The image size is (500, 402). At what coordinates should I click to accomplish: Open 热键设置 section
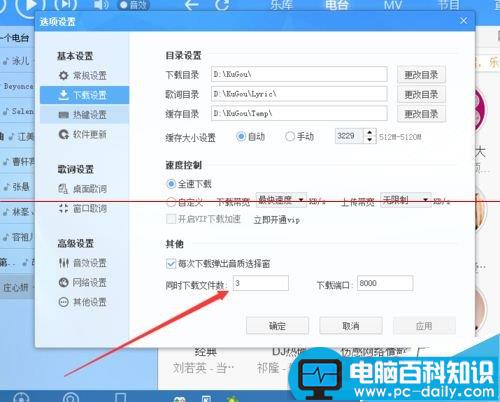[x=84, y=115]
